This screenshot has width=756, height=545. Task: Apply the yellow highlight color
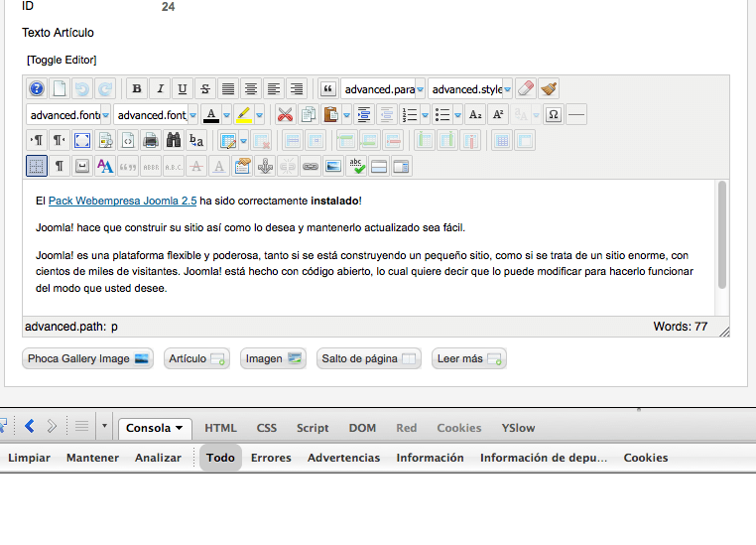pyautogui.click(x=244, y=115)
